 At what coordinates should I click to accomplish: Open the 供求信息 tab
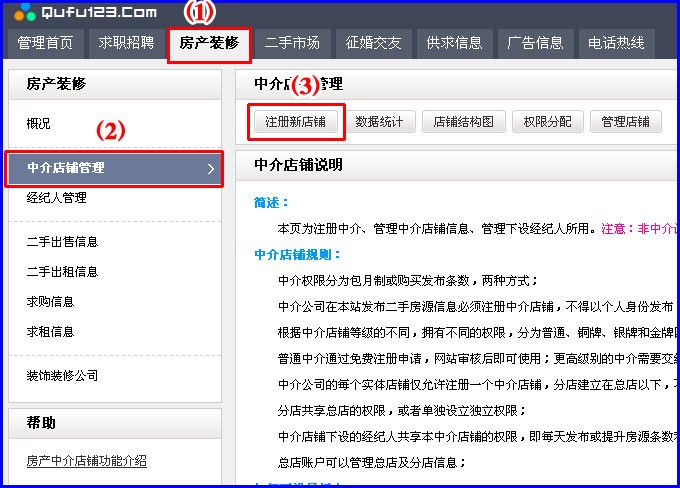coord(454,43)
